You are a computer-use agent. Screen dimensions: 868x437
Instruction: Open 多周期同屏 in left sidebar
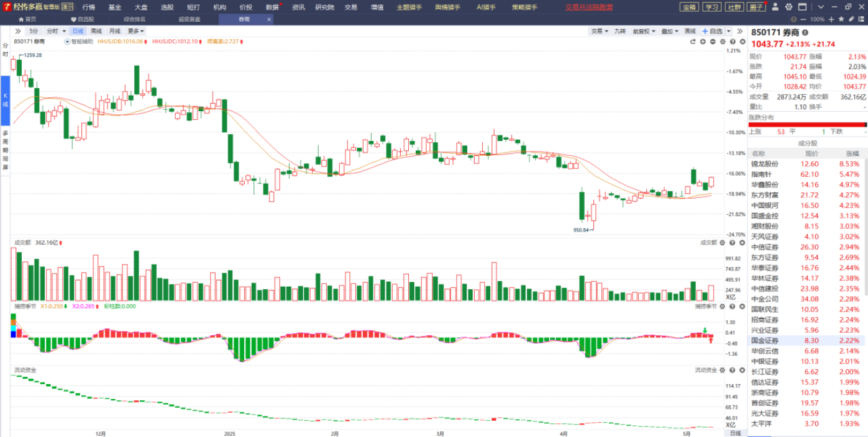click(x=5, y=150)
